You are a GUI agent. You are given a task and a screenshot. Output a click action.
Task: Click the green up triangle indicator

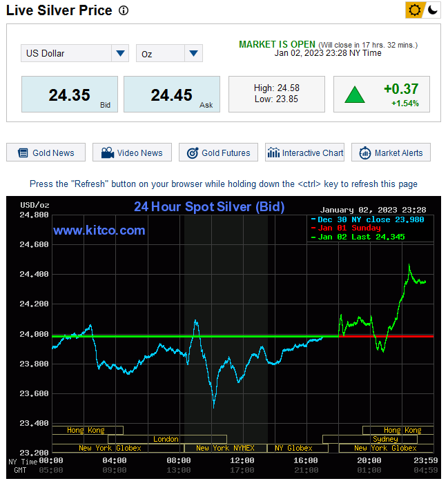(355, 95)
